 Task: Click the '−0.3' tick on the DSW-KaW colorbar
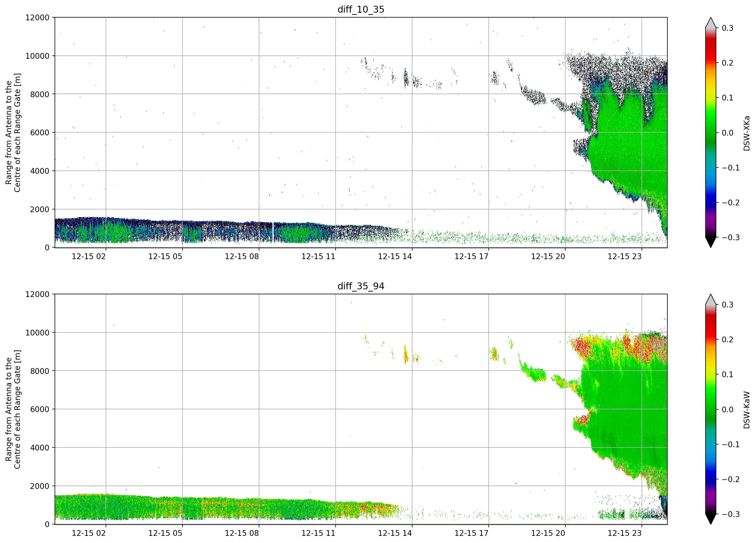(x=731, y=514)
